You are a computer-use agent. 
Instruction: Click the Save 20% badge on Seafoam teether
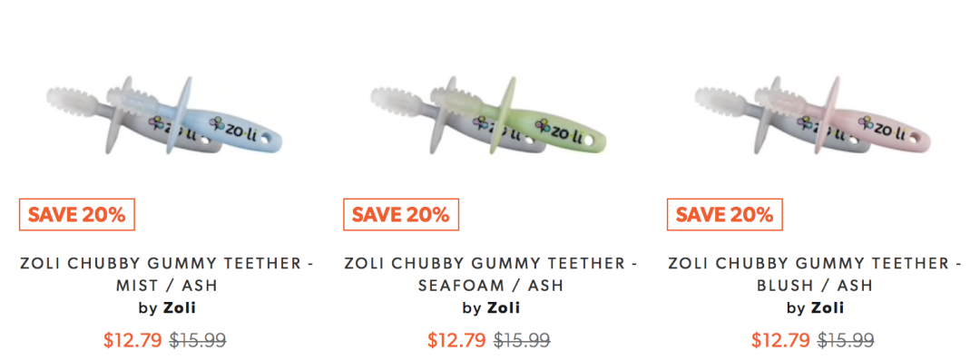pos(401,214)
